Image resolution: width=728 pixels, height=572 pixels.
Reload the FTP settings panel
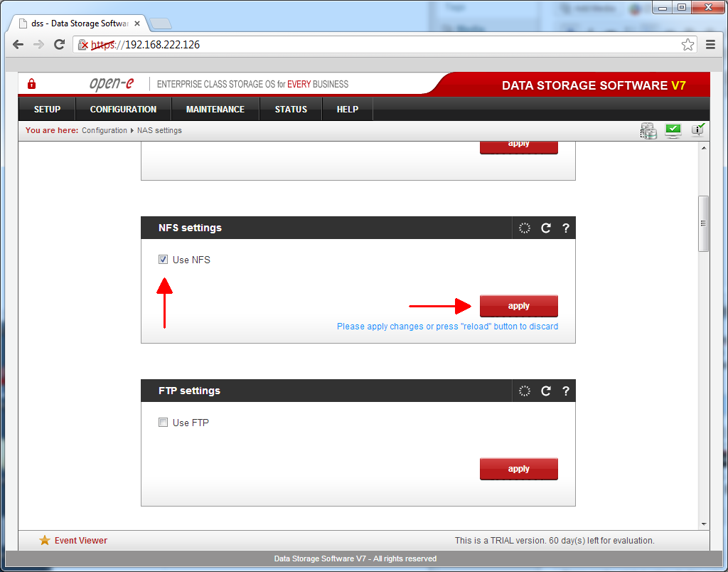[x=545, y=391]
